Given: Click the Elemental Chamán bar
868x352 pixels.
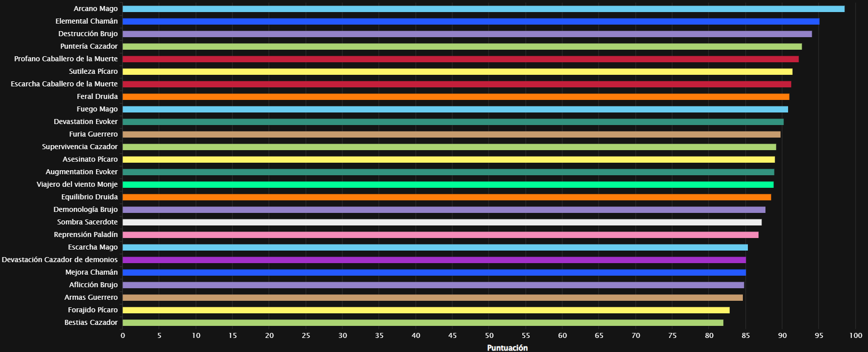Looking at the screenshot, I should coord(471,22).
